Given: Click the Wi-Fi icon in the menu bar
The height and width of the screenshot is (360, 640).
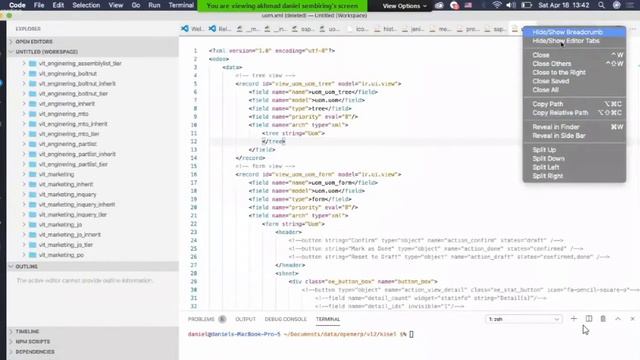Looking at the screenshot, I should (496, 5).
